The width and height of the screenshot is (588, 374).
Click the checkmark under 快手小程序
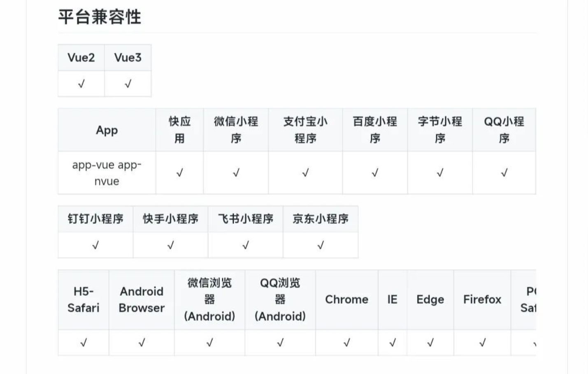(170, 246)
